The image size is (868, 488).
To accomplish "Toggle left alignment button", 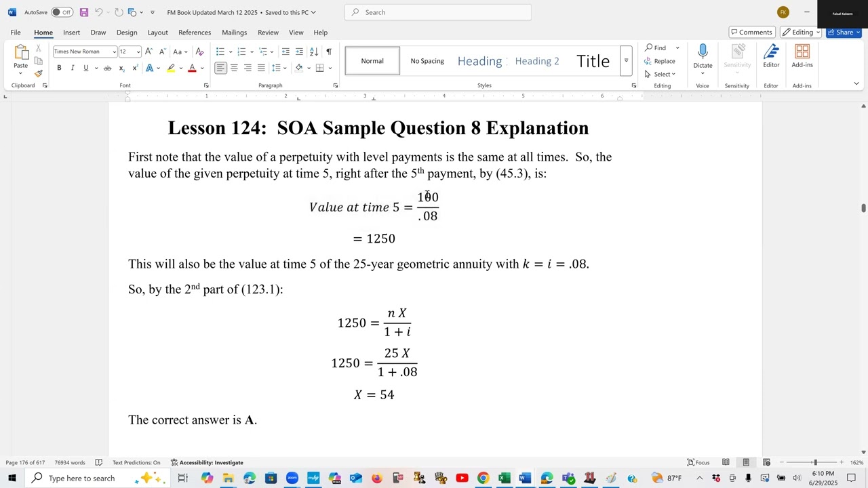I will click(x=220, y=68).
